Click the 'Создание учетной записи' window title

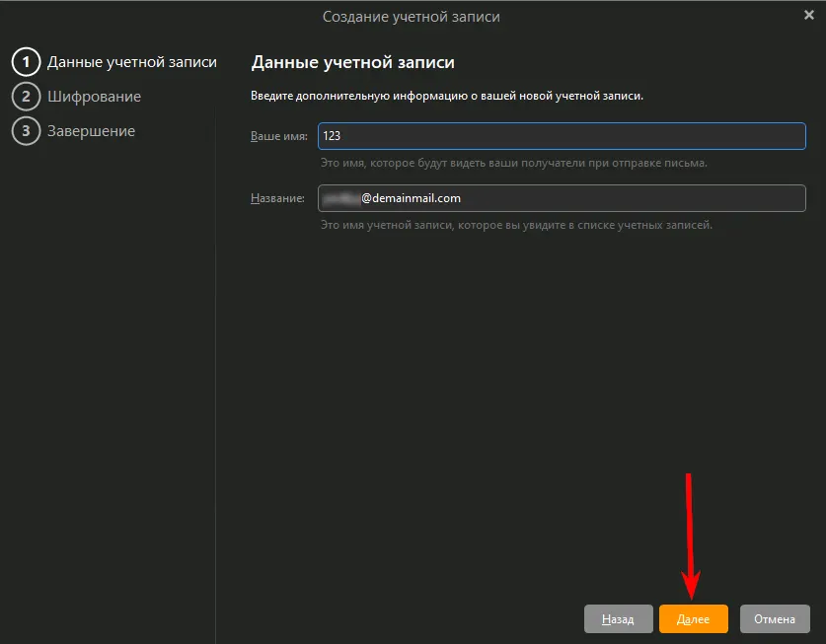[x=412, y=16]
